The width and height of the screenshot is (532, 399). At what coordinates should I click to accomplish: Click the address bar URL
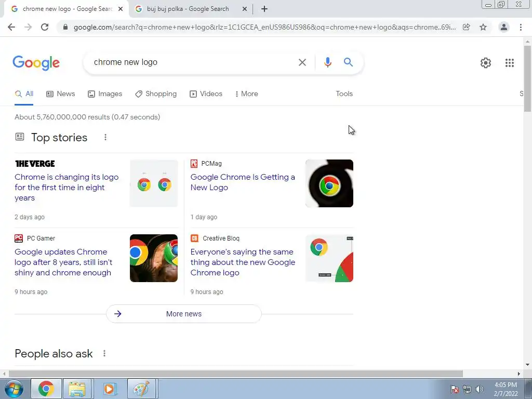[264, 27]
